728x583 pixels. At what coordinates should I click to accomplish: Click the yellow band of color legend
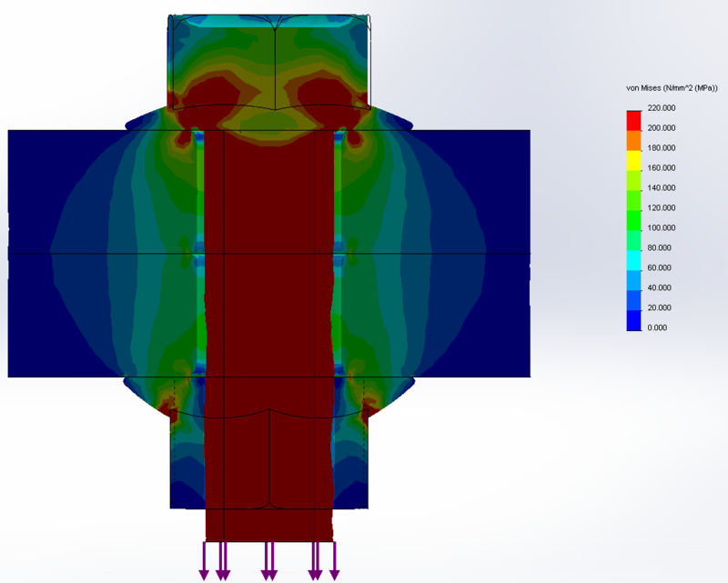point(633,161)
